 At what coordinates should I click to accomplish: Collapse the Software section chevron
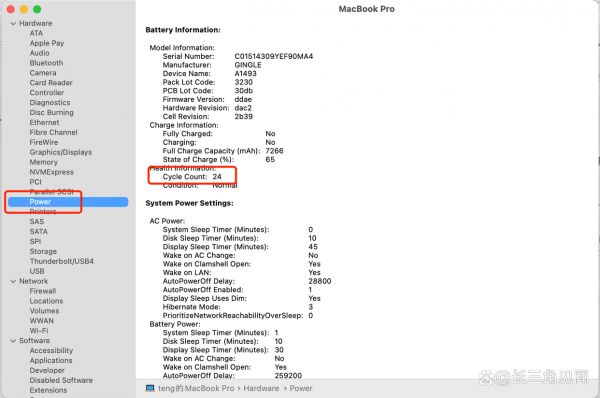coord(13,341)
